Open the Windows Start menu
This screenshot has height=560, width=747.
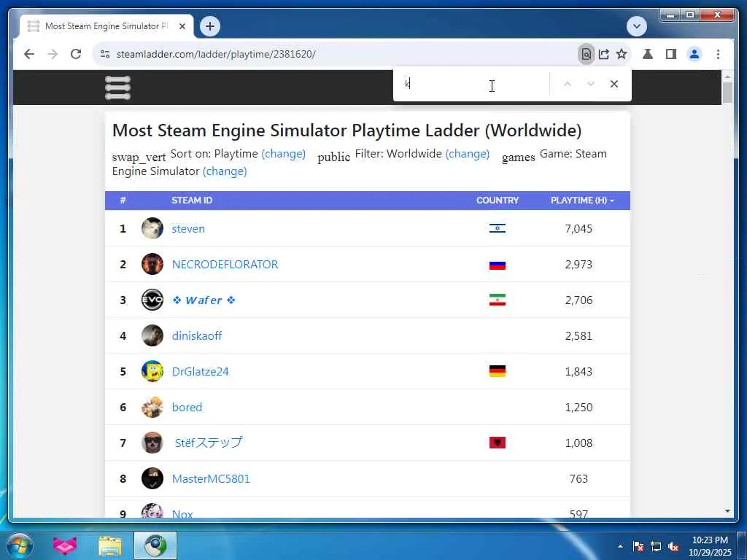point(20,545)
